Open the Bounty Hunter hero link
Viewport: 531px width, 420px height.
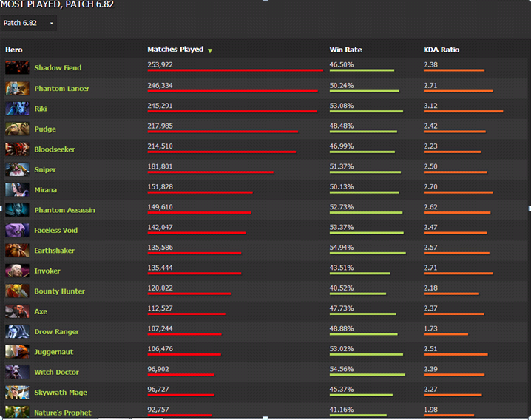(60, 291)
